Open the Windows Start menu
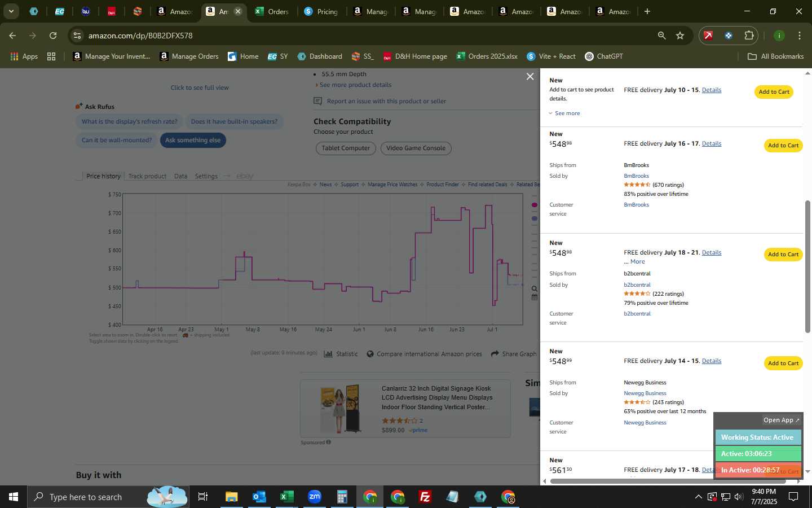 (14, 497)
